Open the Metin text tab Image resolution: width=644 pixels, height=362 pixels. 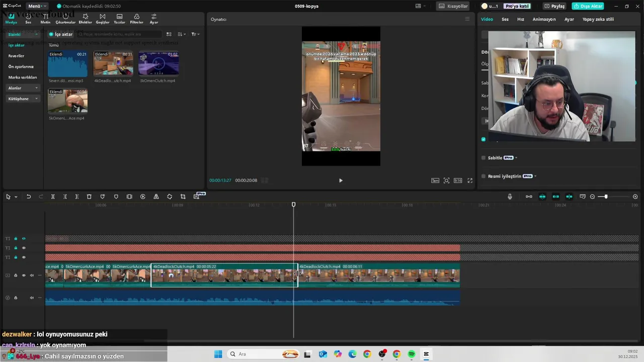[45, 19]
